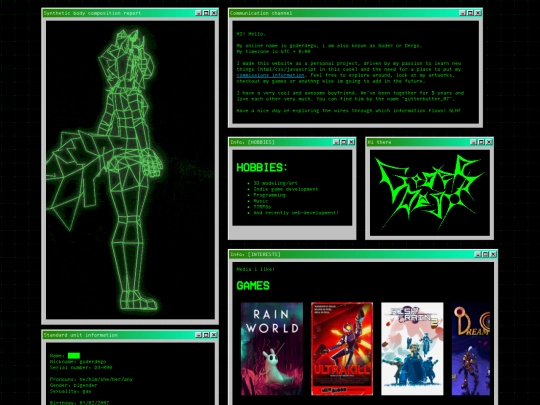Click the "Info: [INTERESTS]" title bar text
The image size is (540, 405).
click(255, 254)
